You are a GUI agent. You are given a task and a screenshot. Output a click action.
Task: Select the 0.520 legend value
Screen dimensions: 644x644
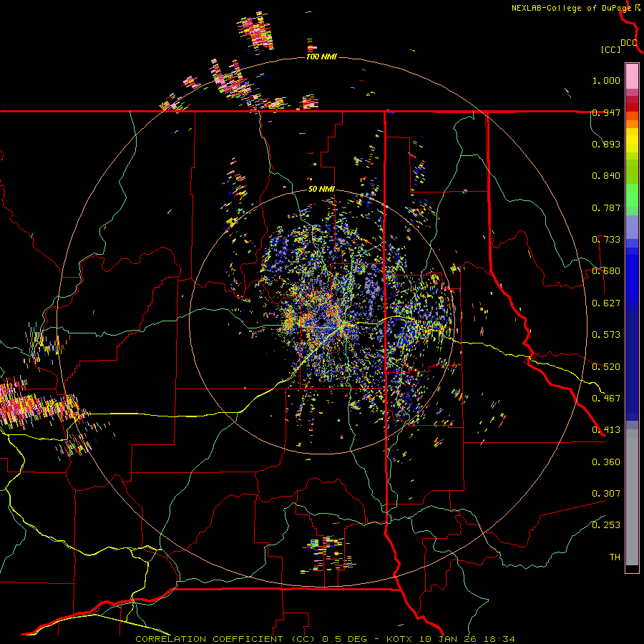606,367
